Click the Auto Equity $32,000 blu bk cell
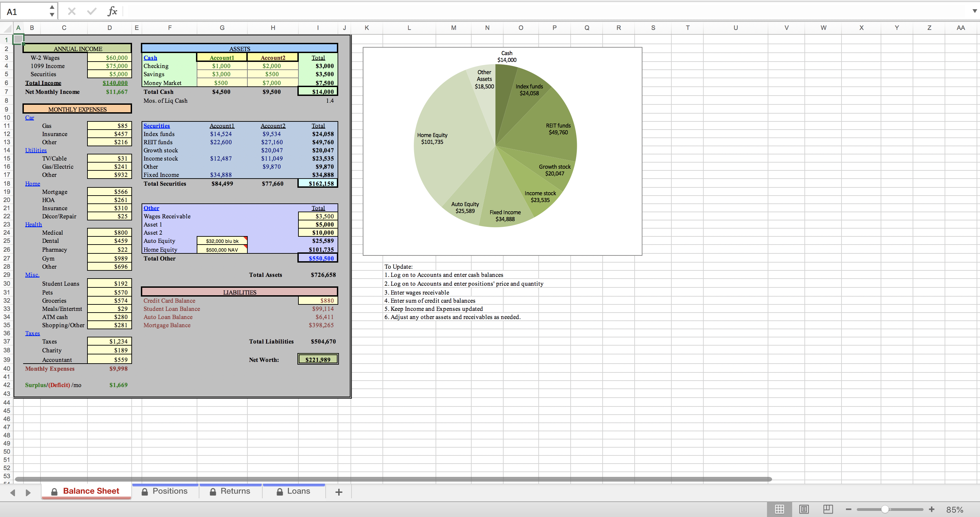This screenshot has width=980, height=517. (x=222, y=241)
